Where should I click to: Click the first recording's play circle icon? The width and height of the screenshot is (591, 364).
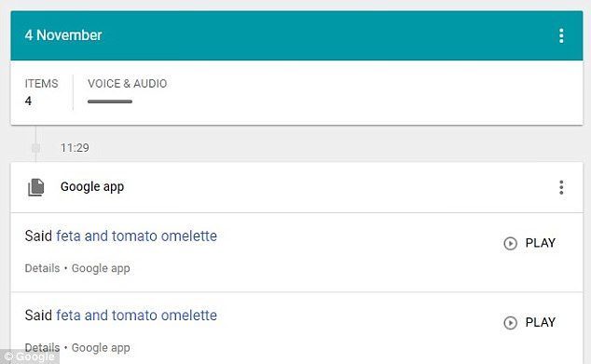click(510, 243)
